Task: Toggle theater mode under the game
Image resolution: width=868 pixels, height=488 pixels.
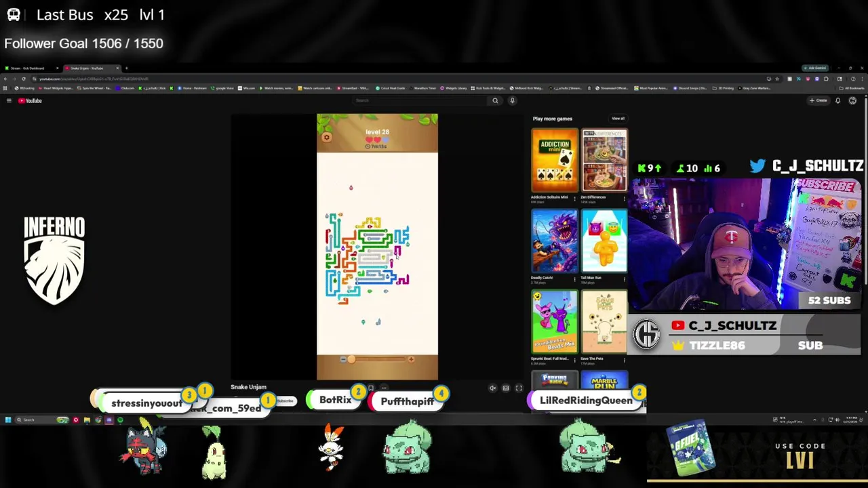Action: [506, 388]
